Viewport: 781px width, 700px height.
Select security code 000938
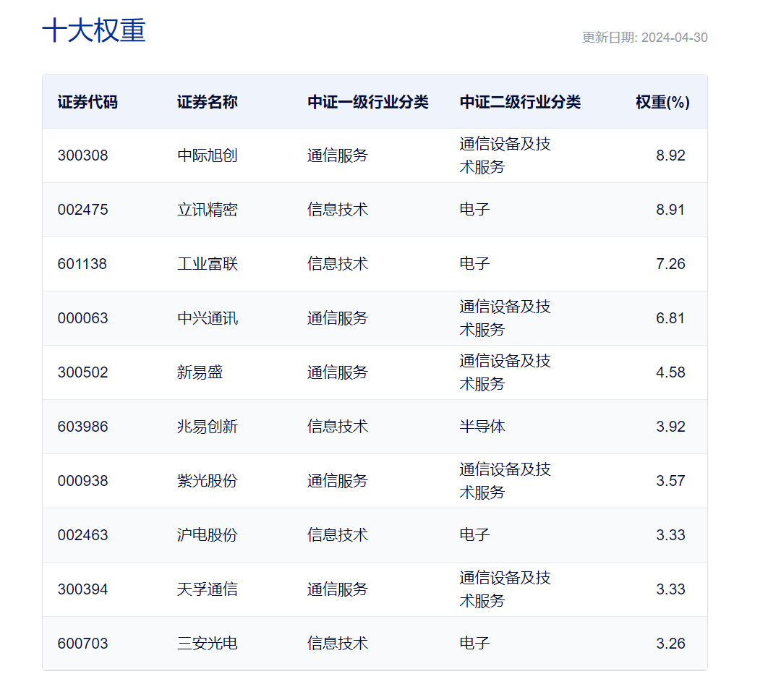coord(82,482)
